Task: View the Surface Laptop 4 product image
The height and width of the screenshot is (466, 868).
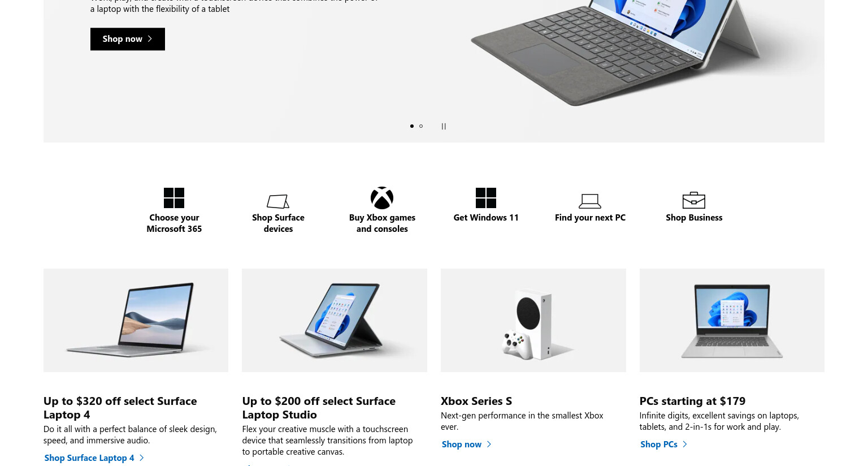Action: 136,320
